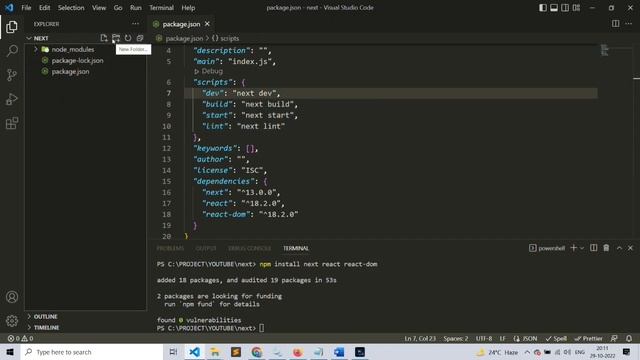Screen dimensions: 640x360
Task: Select the TERMINAL panel tab
Action: coord(296,248)
